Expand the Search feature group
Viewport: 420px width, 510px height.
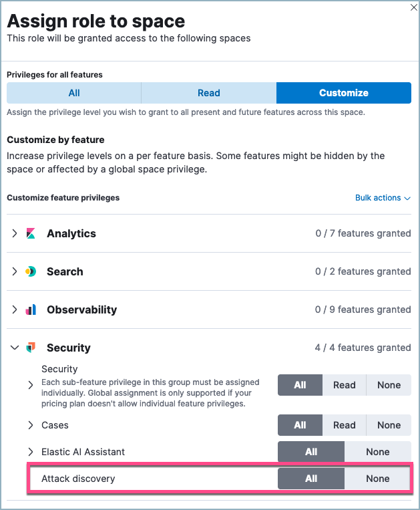click(x=15, y=272)
